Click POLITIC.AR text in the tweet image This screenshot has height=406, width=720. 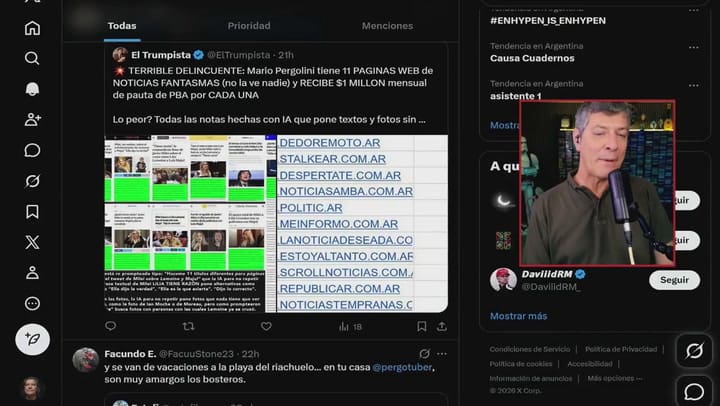pos(311,208)
